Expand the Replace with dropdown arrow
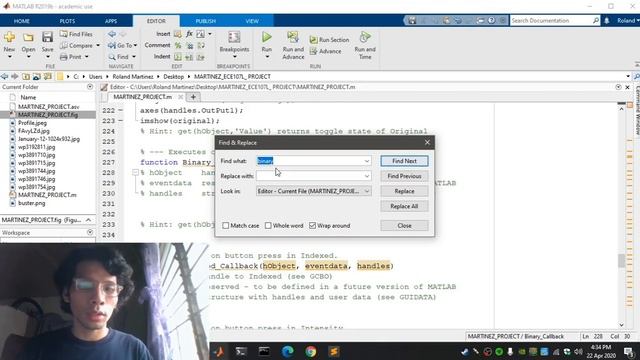The image size is (640, 360). [367, 176]
